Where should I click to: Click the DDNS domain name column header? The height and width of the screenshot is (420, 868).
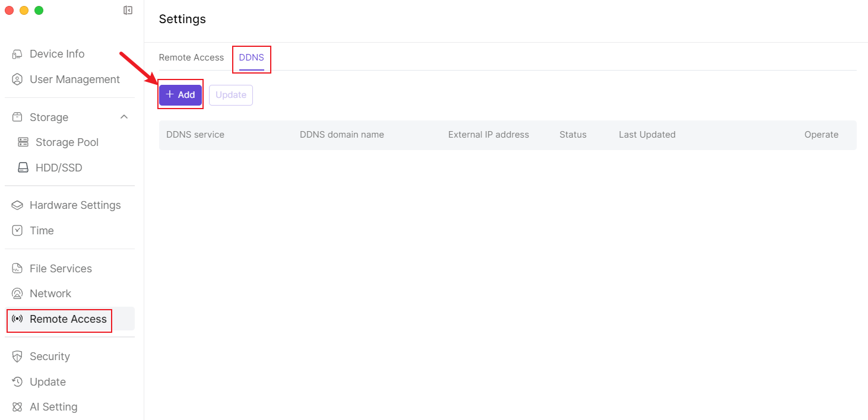[341, 135]
